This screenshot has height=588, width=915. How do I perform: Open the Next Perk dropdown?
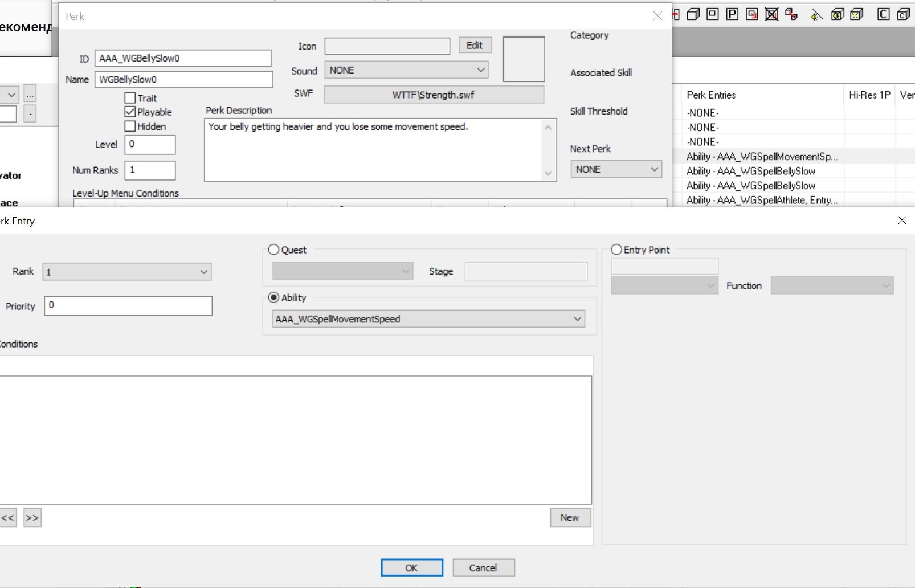click(616, 169)
